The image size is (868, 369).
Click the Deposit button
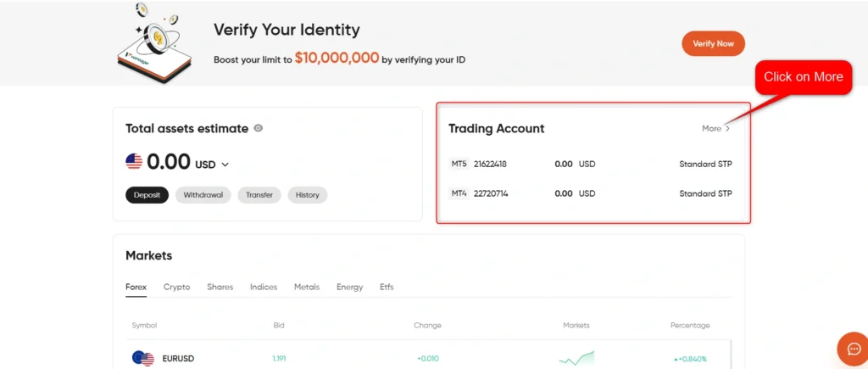pyautogui.click(x=147, y=195)
